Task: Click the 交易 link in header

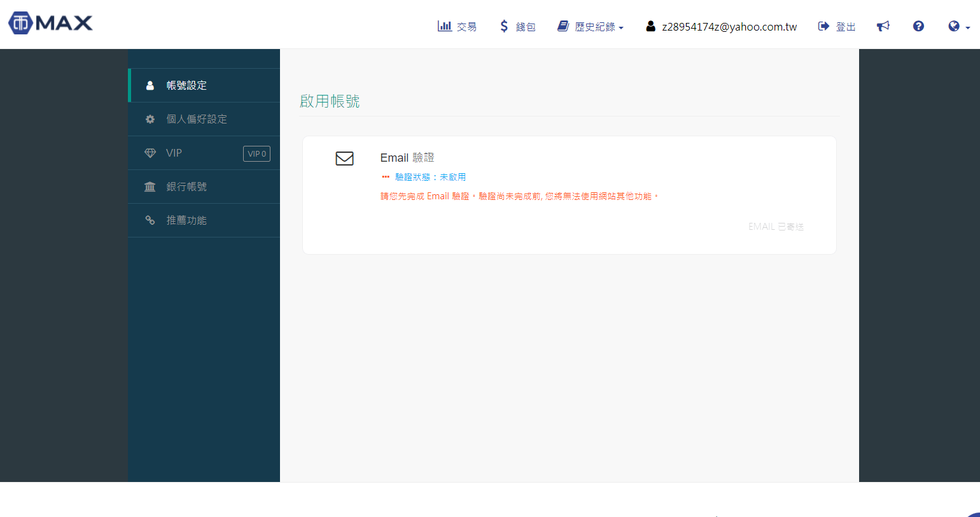Action: [466, 27]
